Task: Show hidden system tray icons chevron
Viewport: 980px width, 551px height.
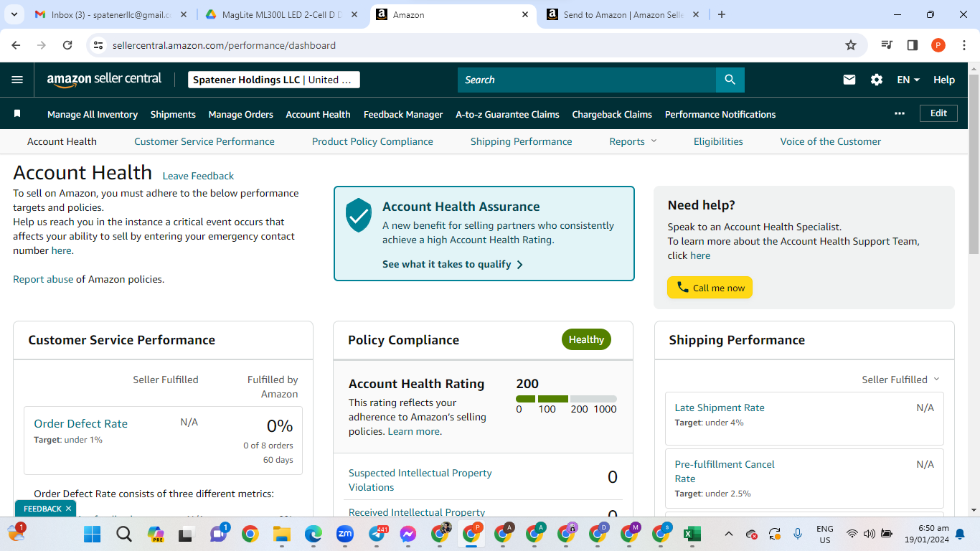Action: coord(729,534)
